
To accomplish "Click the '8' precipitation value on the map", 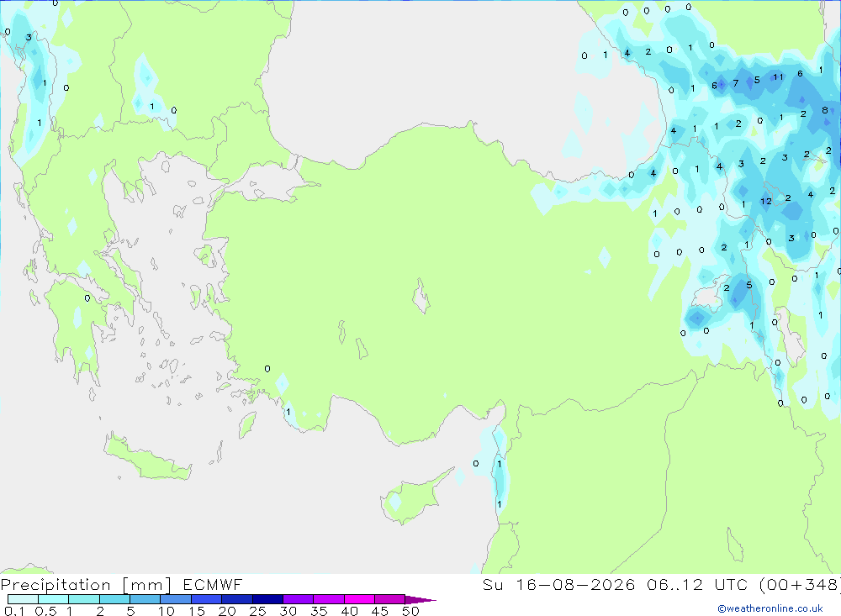I will (x=825, y=110).
